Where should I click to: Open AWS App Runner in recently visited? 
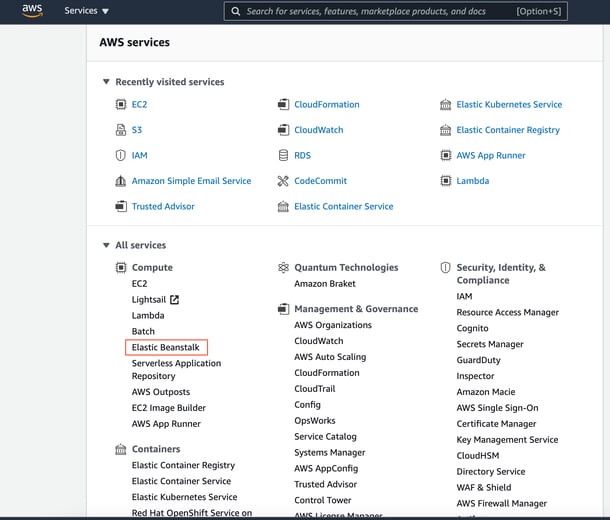pos(491,155)
